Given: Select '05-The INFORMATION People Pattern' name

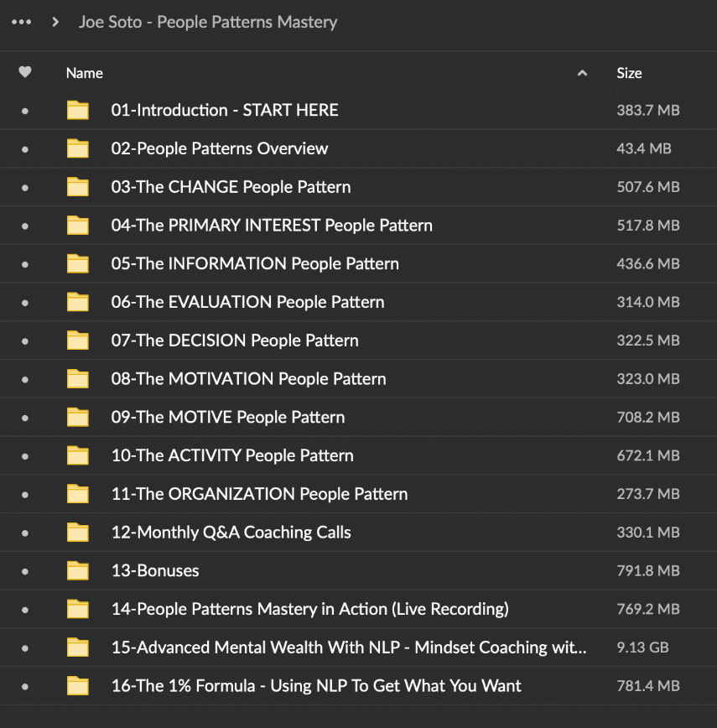Looking at the screenshot, I should tap(255, 263).
